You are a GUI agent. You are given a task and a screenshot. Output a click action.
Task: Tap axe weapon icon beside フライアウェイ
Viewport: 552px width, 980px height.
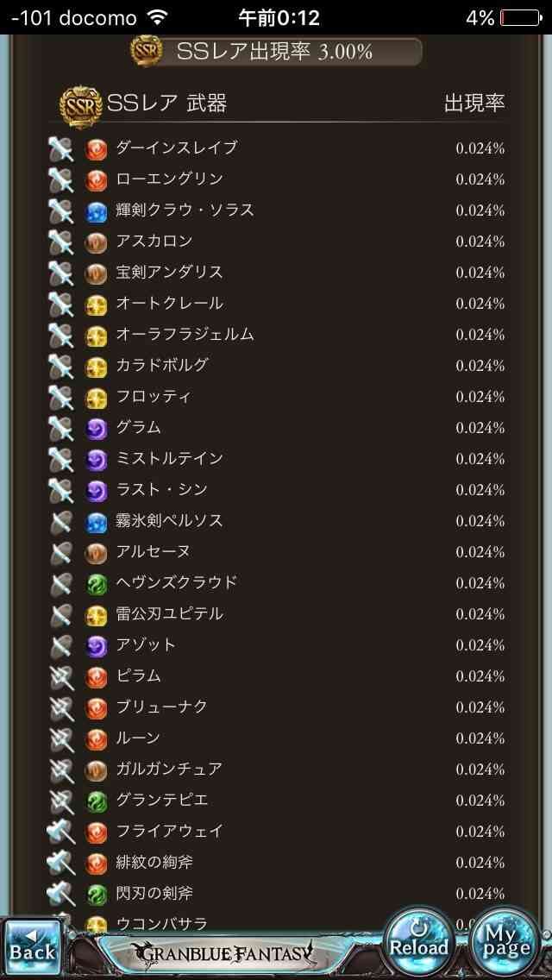(x=61, y=832)
